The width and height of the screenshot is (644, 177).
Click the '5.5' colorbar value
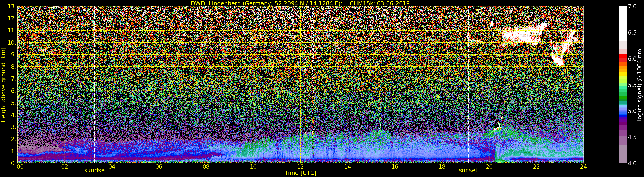point(632,85)
